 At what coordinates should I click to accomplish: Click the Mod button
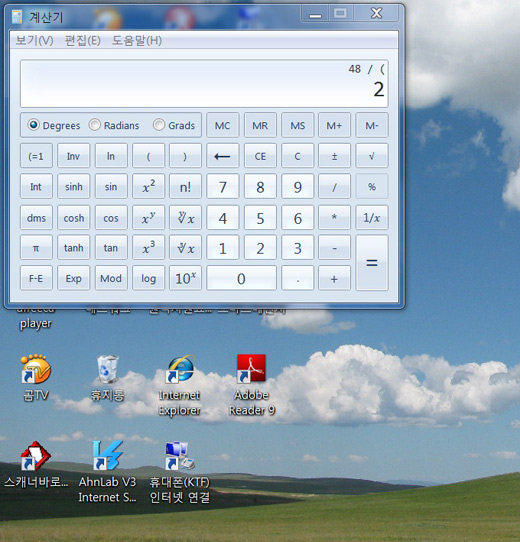point(111,278)
